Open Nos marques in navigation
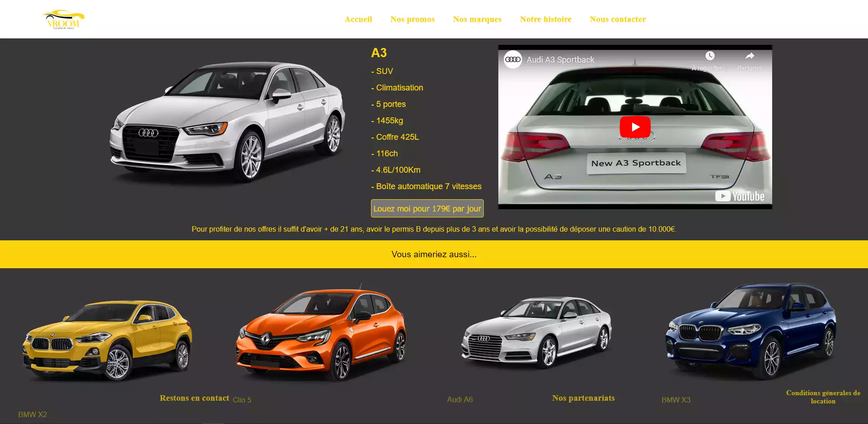This screenshot has height=424, width=868. (477, 19)
